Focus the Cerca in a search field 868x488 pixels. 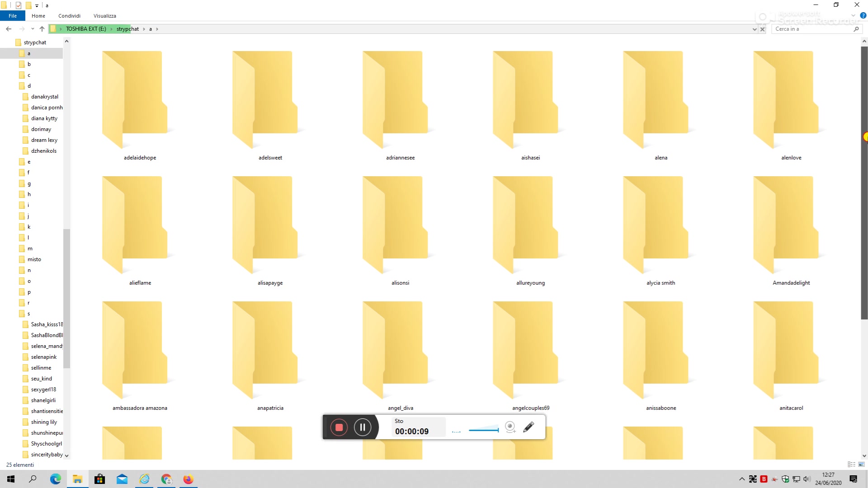[x=811, y=29]
